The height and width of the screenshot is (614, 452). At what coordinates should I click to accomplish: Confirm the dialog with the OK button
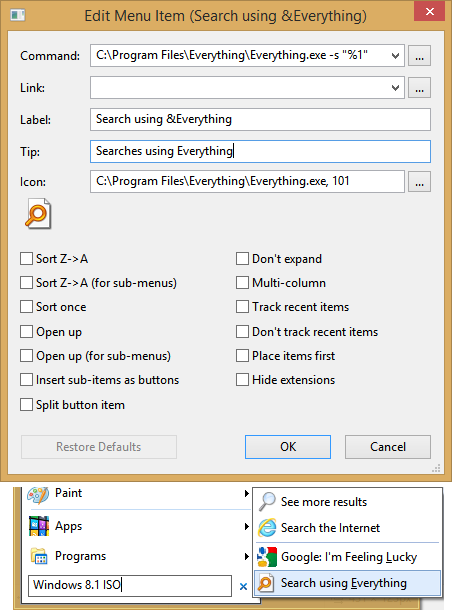click(x=288, y=447)
